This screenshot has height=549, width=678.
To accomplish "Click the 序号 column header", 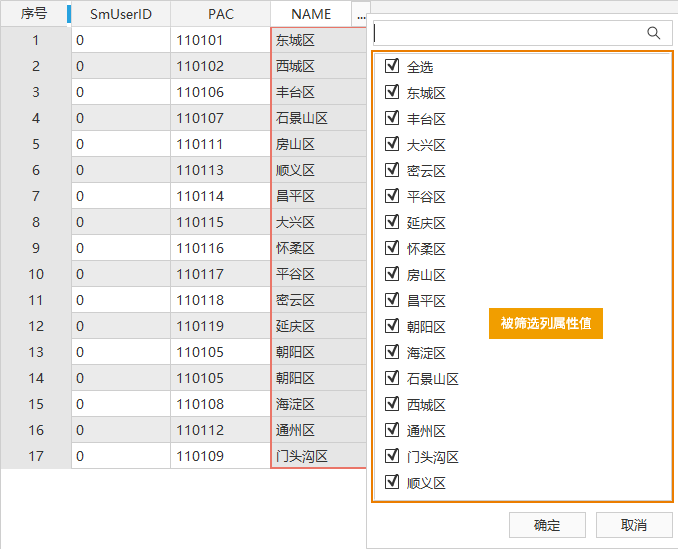I will click(34, 15).
